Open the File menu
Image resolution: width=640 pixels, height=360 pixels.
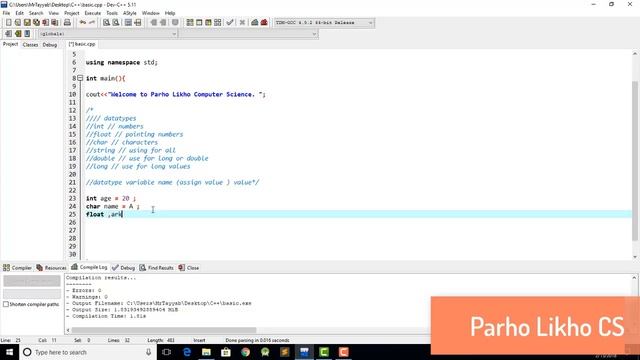tap(6, 13)
